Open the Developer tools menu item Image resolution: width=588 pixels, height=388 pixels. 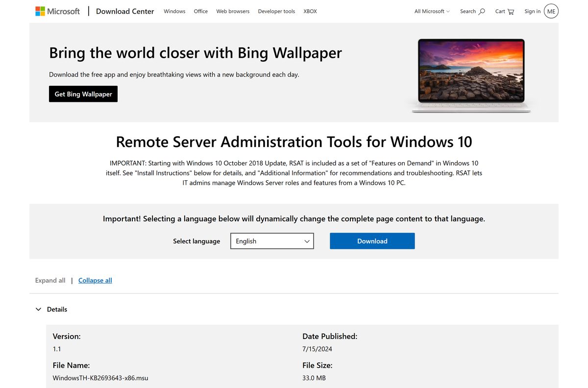click(x=276, y=11)
